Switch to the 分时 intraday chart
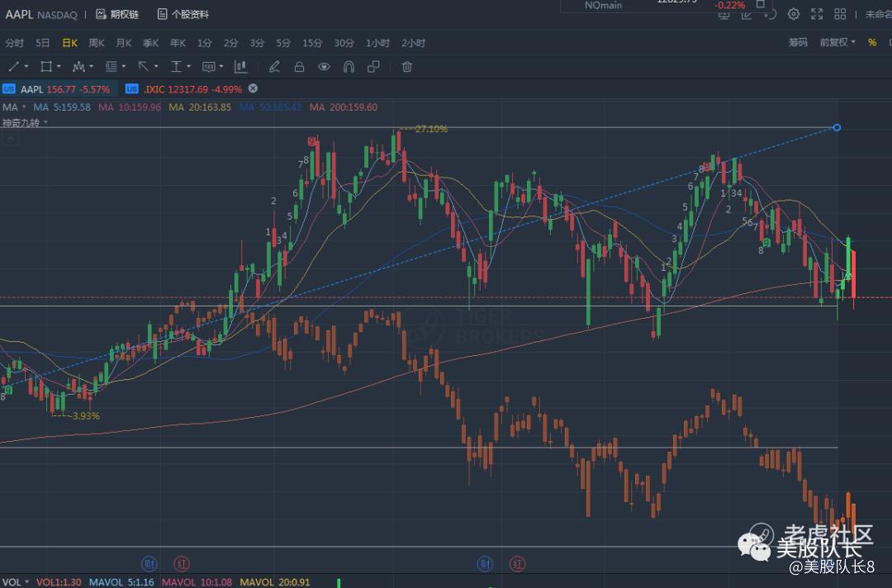 (14, 43)
